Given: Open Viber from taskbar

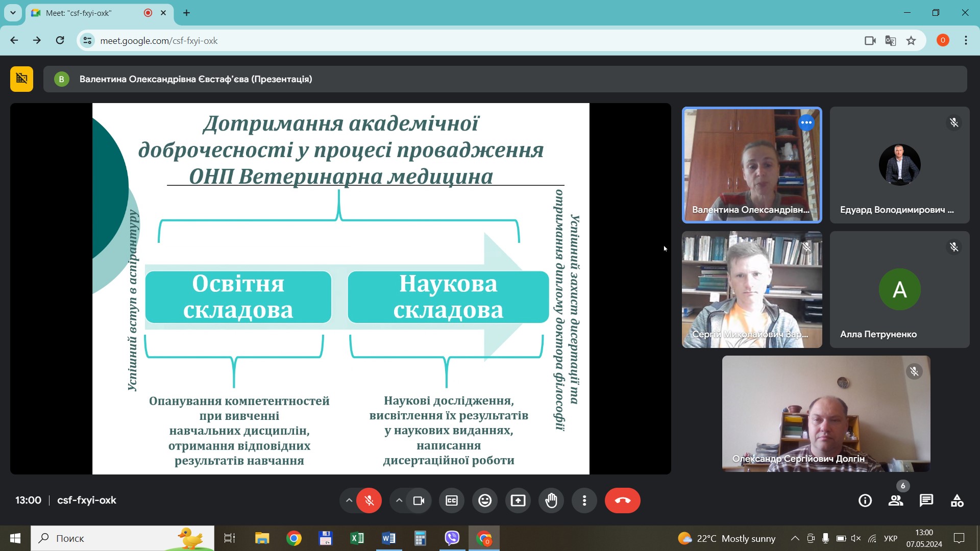Looking at the screenshot, I should (x=452, y=538).
